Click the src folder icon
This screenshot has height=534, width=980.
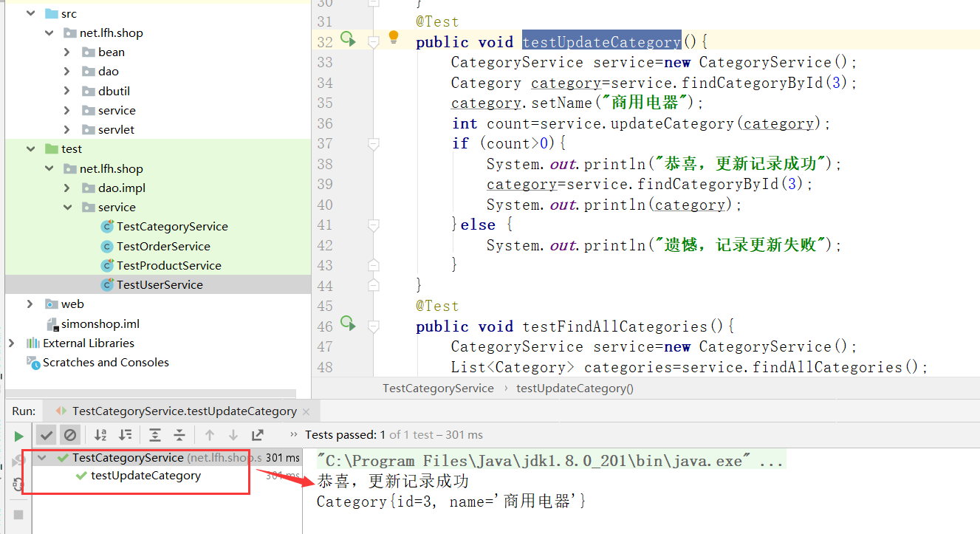[51, 14]
